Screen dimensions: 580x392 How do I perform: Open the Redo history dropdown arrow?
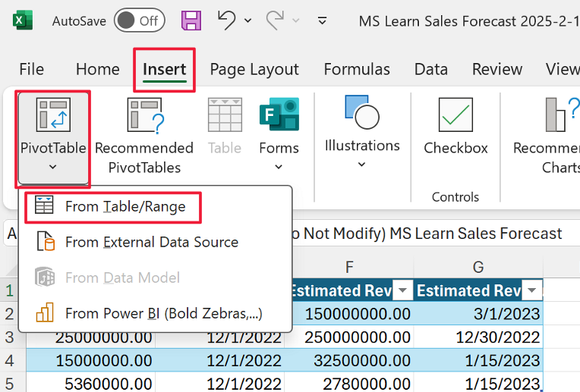click(296, 20)
